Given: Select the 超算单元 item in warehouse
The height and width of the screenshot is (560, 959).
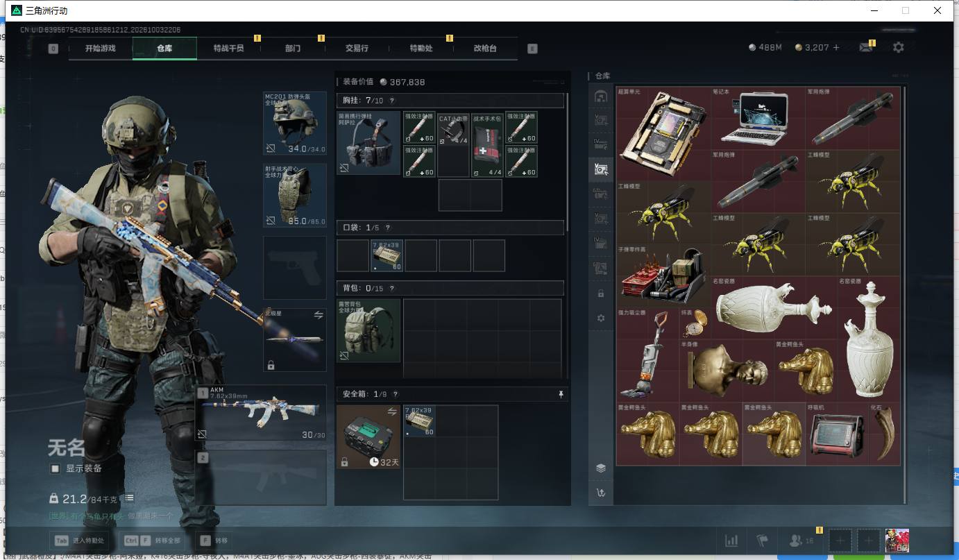Looking at the screenshot, I should (663, 133).
